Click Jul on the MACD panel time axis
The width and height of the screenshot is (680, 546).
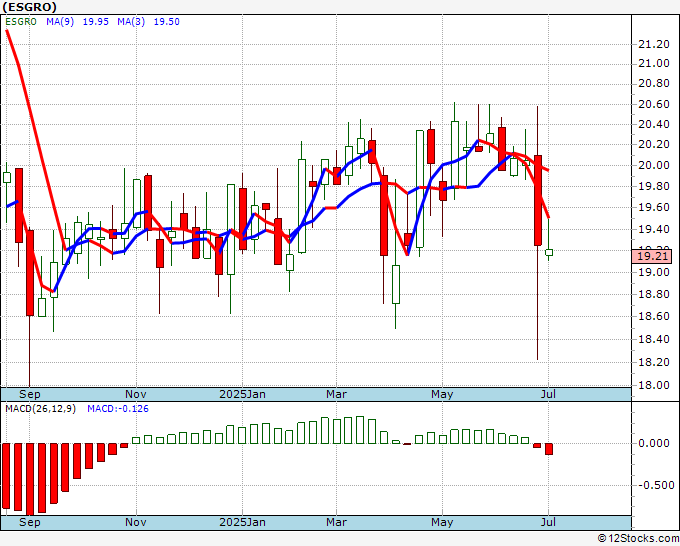(548, 522)
